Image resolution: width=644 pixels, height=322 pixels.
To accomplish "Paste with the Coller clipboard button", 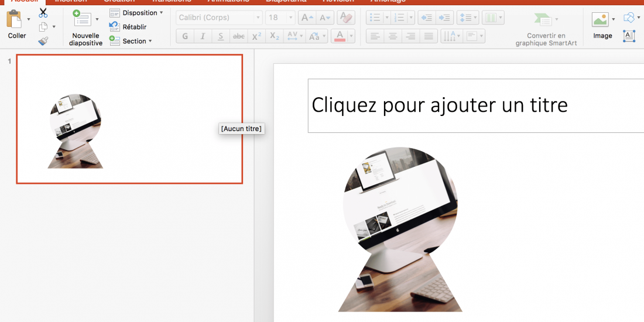I will point(16,24).
